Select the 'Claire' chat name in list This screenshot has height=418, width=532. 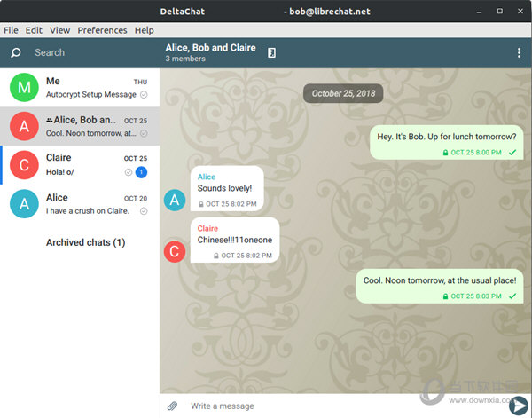[59, 158]
